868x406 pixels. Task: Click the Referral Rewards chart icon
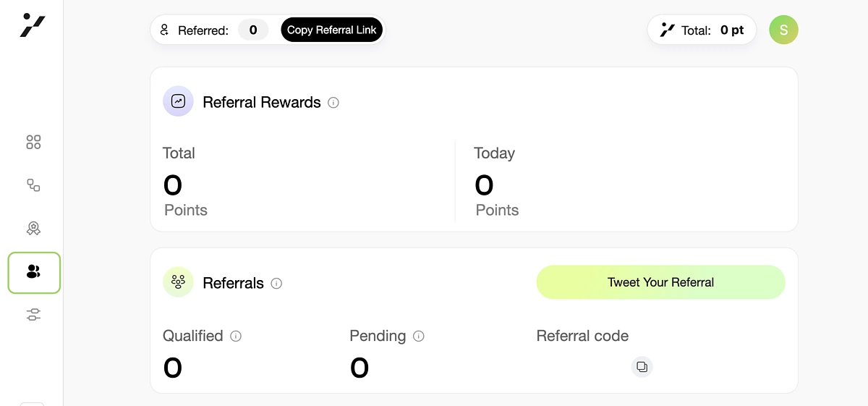(x=178, y=101)
